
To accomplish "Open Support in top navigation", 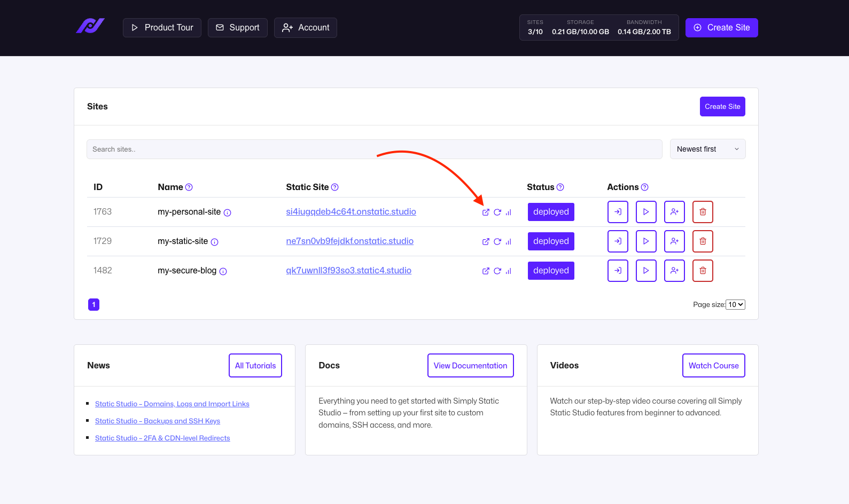I will pyautogui.click(x=237, y=28).
